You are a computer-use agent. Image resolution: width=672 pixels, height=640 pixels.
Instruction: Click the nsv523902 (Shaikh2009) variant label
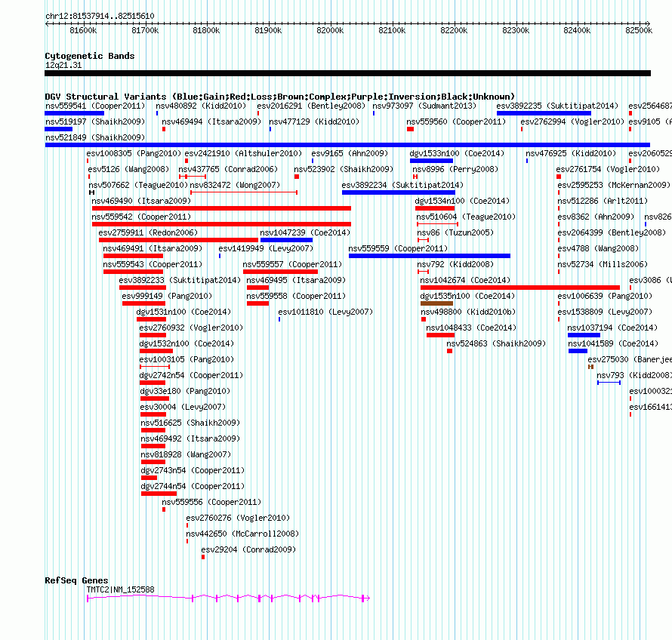344,169
